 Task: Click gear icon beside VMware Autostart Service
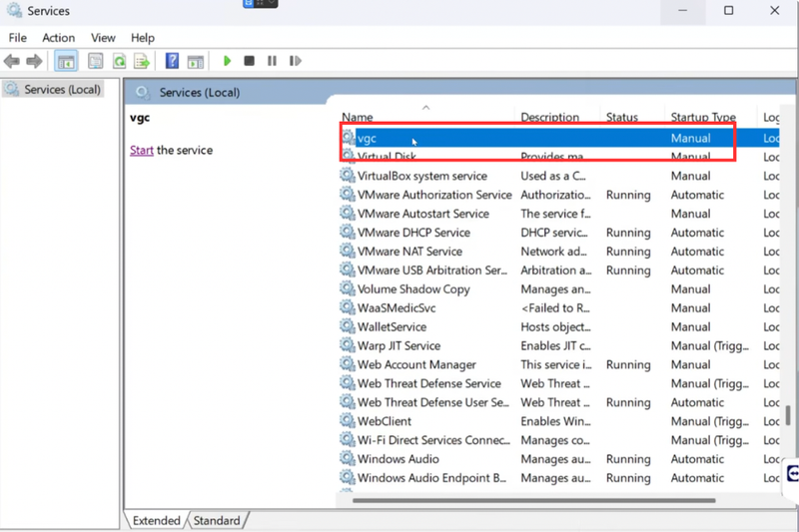[x=348, y=214]
